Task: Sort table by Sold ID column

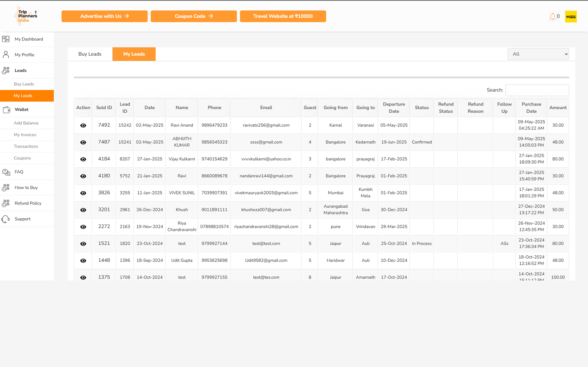Action: [104, 108]
